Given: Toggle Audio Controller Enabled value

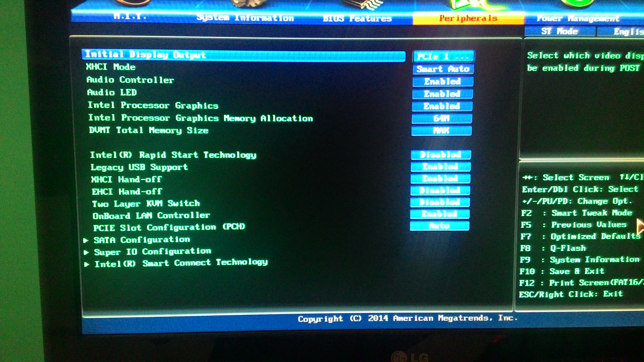Looking at the screenshot, I should 443,81.
